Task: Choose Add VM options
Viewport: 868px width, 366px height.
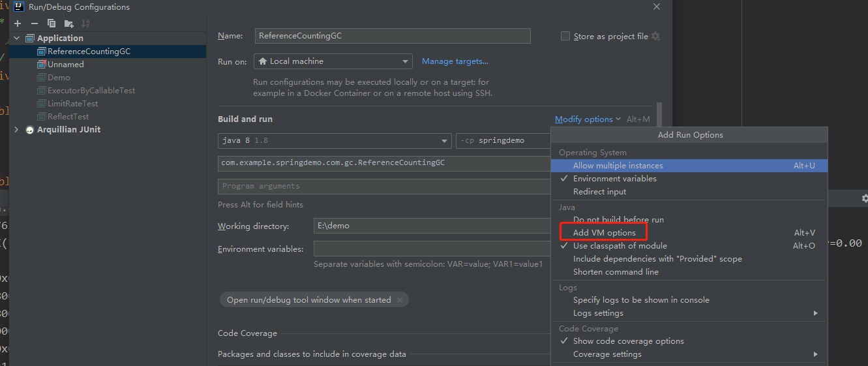Action: tap(689, 233)
